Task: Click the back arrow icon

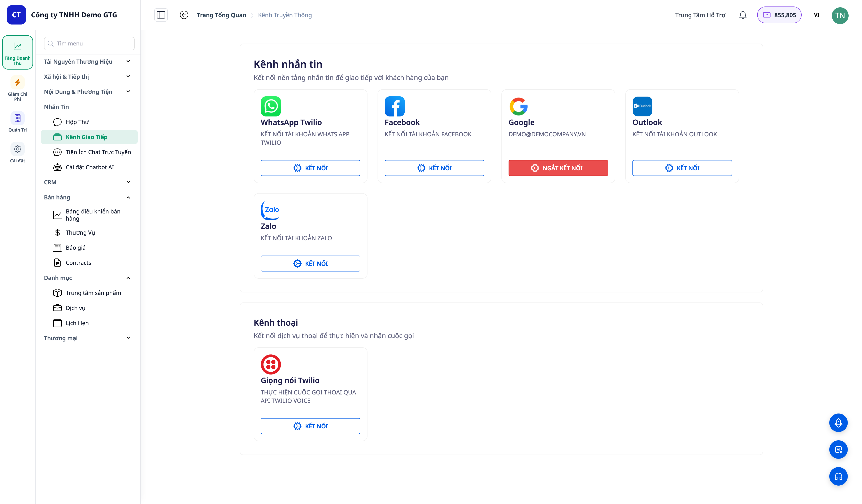Action: (x=184, y=15)
